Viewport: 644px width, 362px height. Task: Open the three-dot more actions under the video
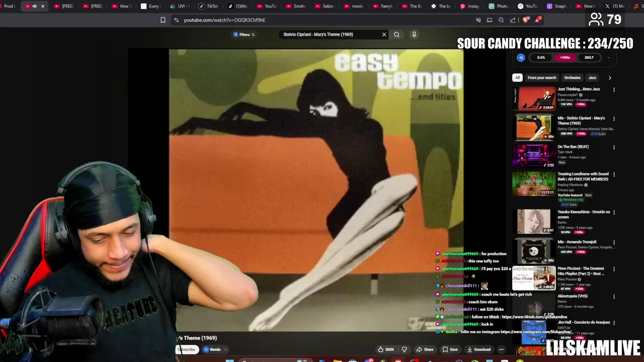click(x=501, y=349)
